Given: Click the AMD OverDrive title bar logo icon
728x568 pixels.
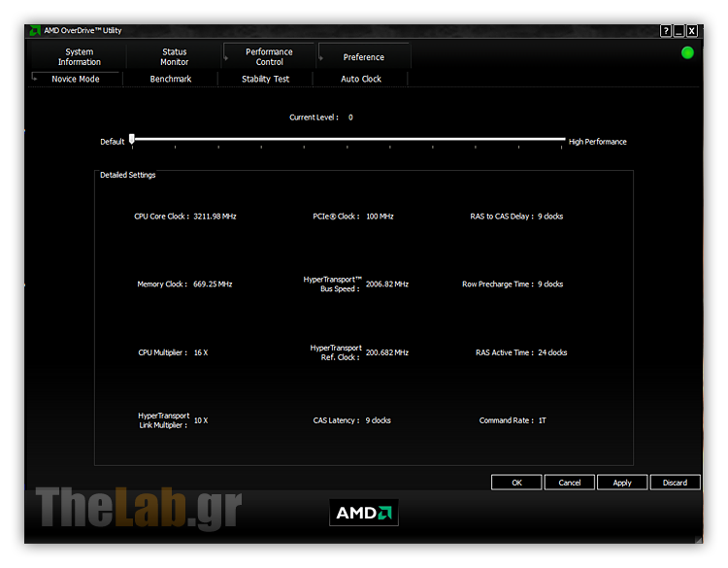Looking at the screenshot, I should (x=35, y=31).
